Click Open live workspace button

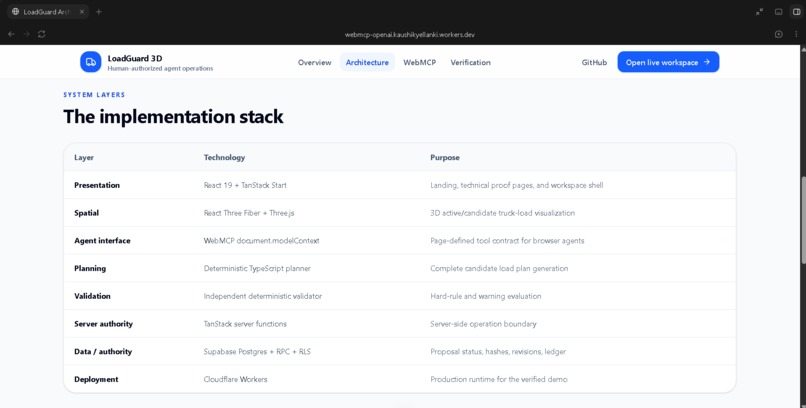[668, 62]
